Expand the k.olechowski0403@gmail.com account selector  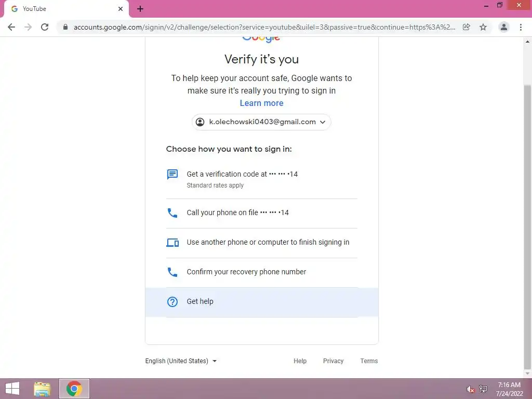(261, 122)
